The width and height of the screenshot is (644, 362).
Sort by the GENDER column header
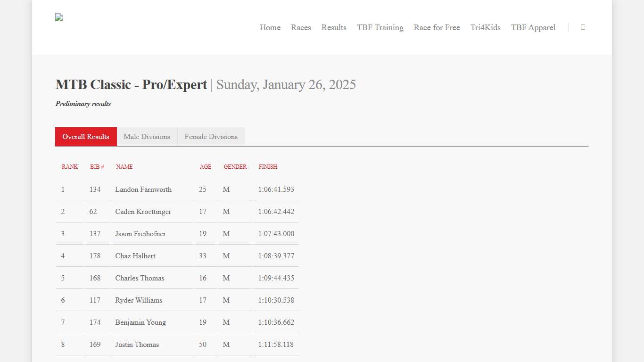click(235, 167)
